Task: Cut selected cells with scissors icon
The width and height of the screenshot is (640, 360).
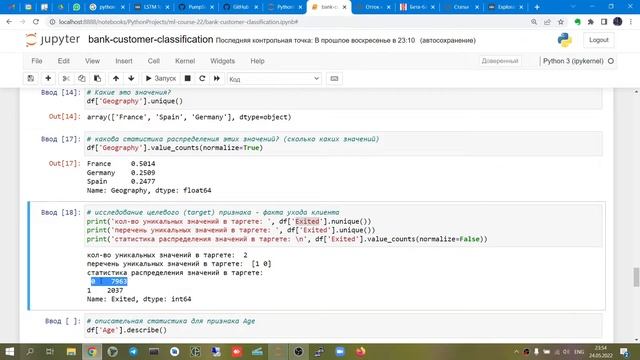Action: [66, 78]
